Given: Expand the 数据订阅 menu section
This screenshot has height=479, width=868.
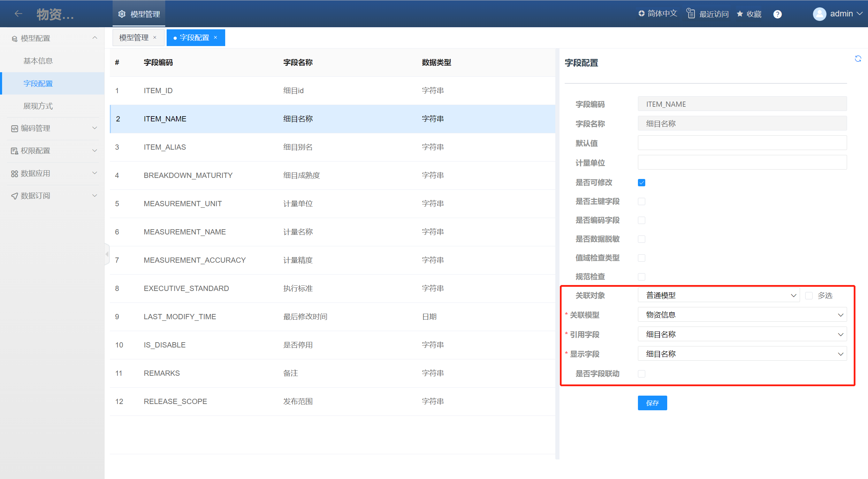Looking at the screenshot, I should [x=94, y=196].
